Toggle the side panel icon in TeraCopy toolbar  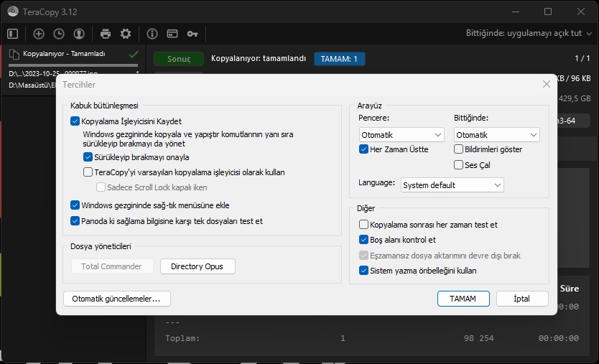(x=13, y=34)
